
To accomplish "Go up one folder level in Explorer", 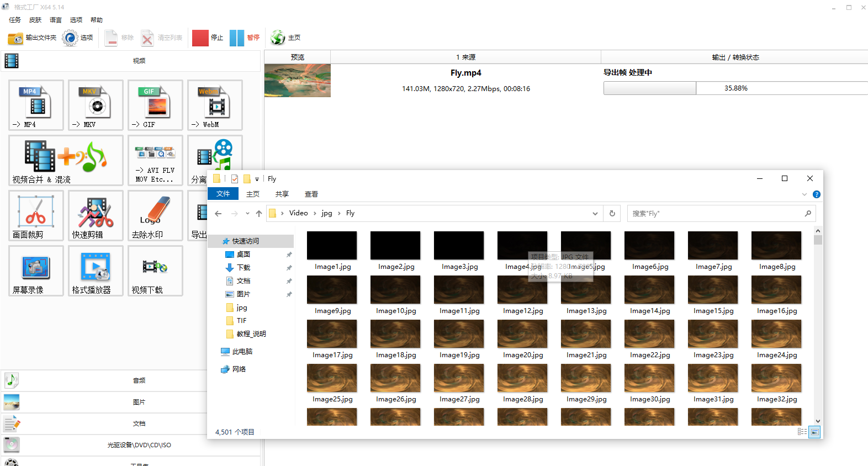I will pos(259,213).
